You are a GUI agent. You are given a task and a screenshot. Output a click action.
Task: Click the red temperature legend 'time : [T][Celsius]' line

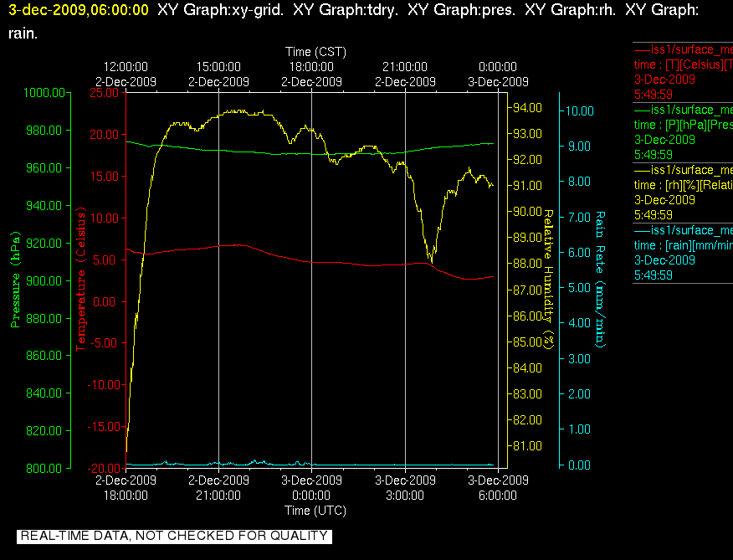click(683, 65)
